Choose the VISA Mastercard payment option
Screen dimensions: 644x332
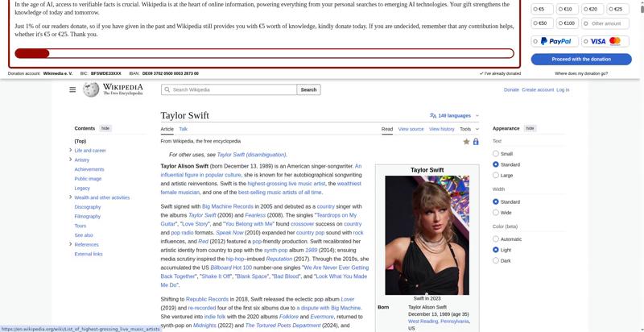(x=605, y=41)
